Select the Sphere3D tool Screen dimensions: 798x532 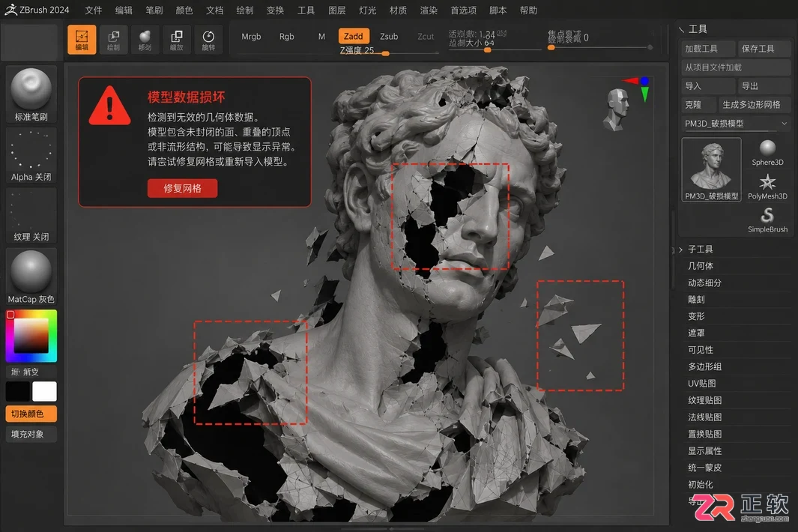(767, 153)
